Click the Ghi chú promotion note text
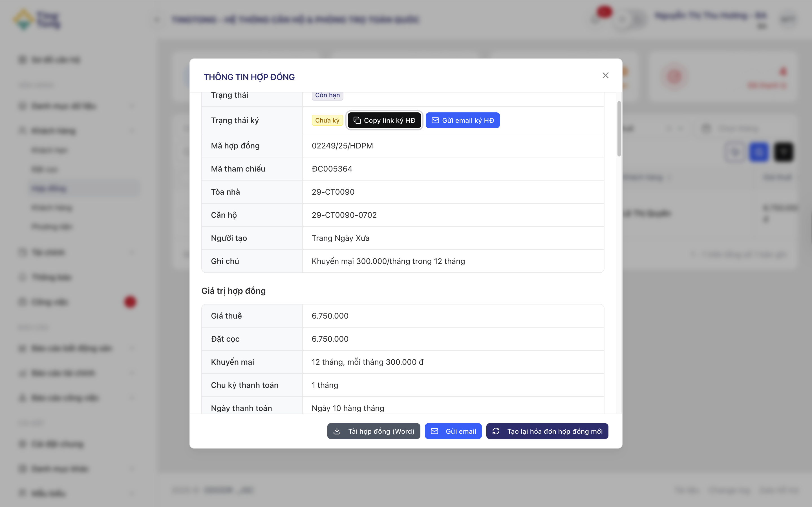The width and height of the screenshot is (812, 507). click(388, 261)
